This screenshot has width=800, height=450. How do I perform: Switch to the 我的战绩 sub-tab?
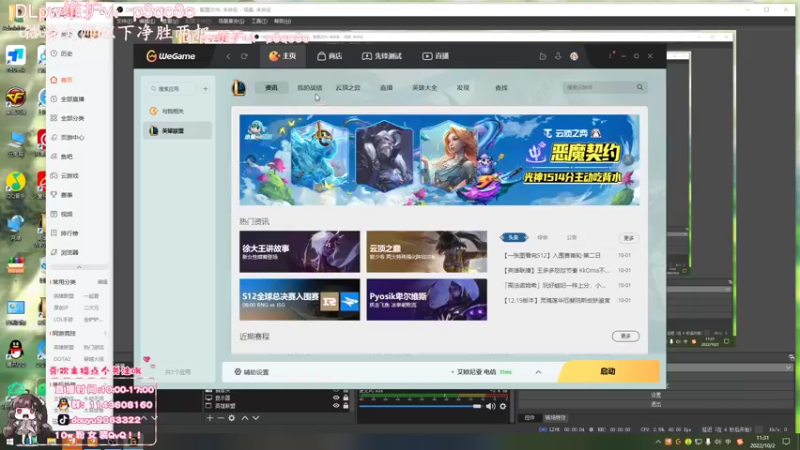310,88
